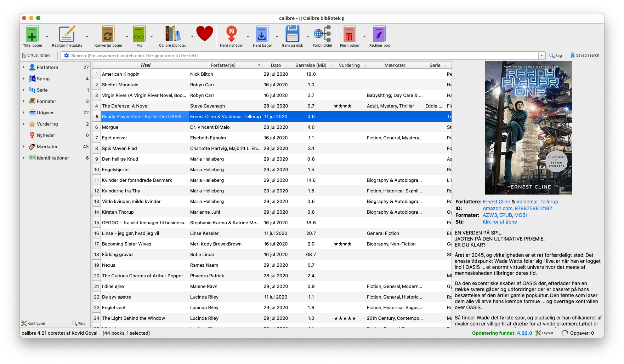Image resolution: width=624 pixels, height=364 pixels.
Task: Select The Light Behind the Window row
Action: [x=272, y=318]
